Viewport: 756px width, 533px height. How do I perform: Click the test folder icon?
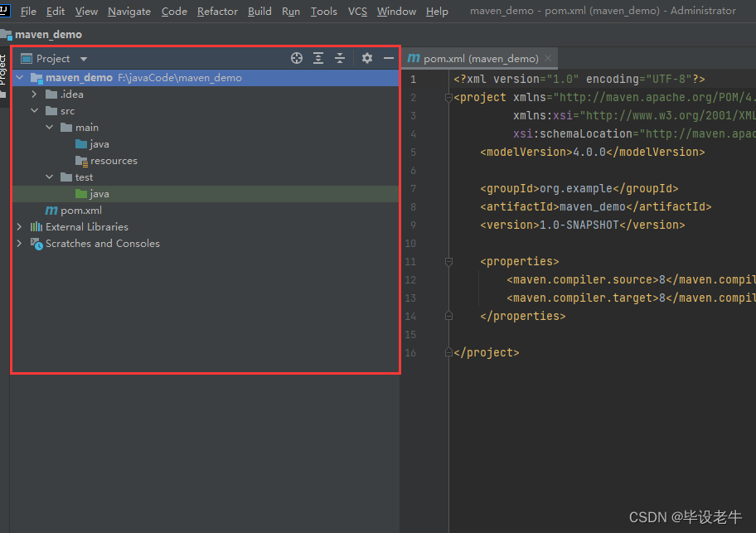66,177
